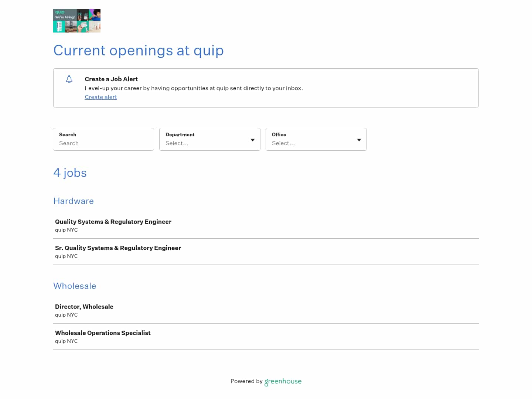Viewport: 532px width, 399px height.
Task: Click the Wholesale section heading
Action: pos(75,286)
